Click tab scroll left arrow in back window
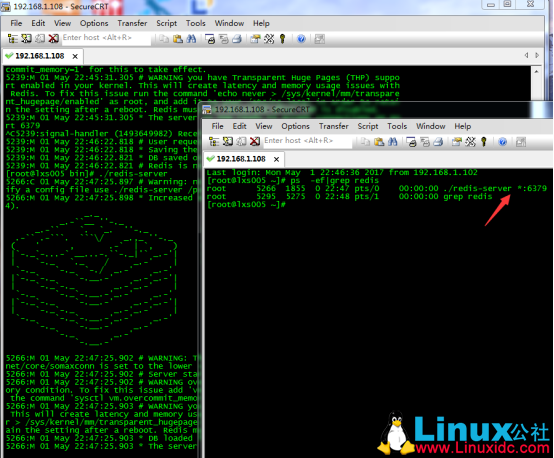 [x=526, y=55]
